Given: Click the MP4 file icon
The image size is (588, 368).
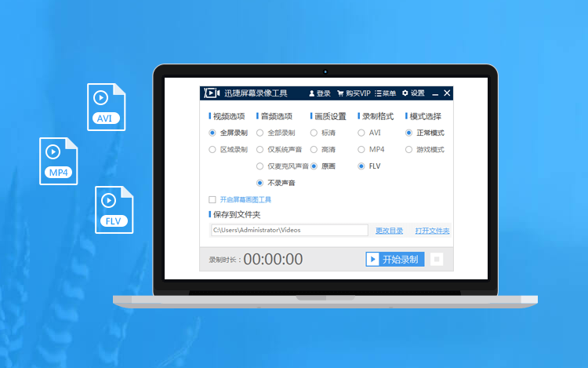Looking at the screenshot, I should [x=59, y=161].
